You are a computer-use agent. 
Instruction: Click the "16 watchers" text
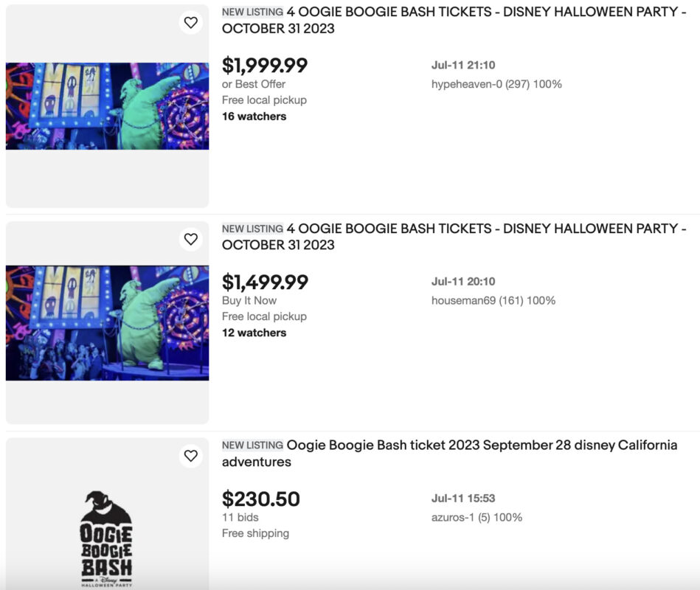point(254,117)
